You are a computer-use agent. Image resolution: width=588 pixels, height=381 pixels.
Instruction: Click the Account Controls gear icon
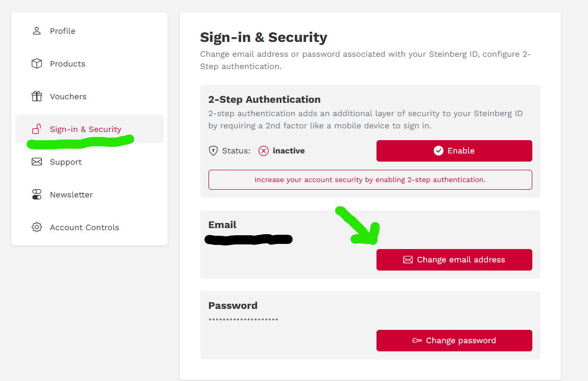pos(37,227)
